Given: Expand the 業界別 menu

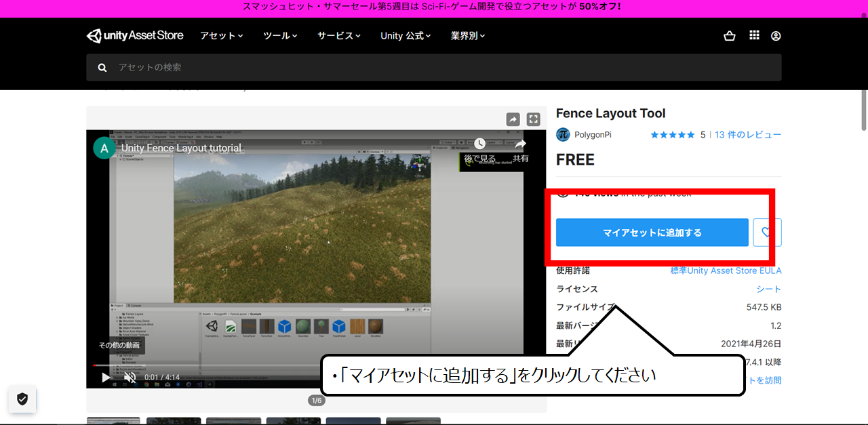Looking at the screenshot, I should (468, 36).
